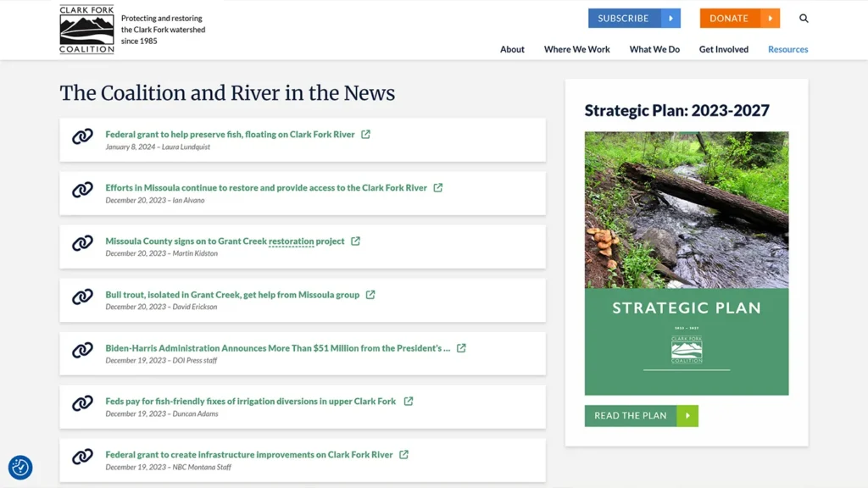Click chain link icon for Feds pay article

tap(82, 403)
